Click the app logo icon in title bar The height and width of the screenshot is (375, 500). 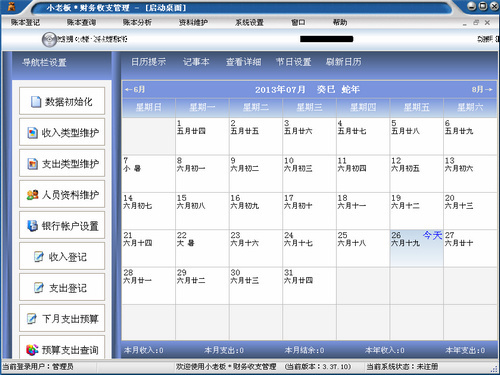point(12,7)
